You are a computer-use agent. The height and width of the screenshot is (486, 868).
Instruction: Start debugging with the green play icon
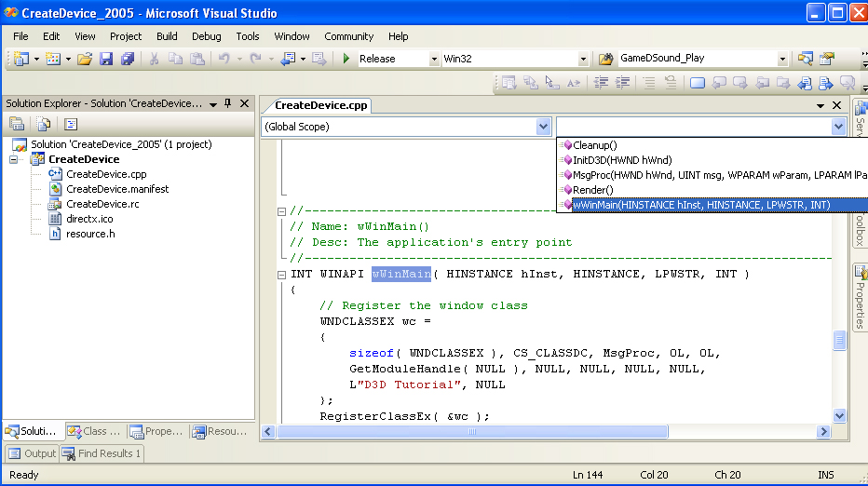(346, 59)
